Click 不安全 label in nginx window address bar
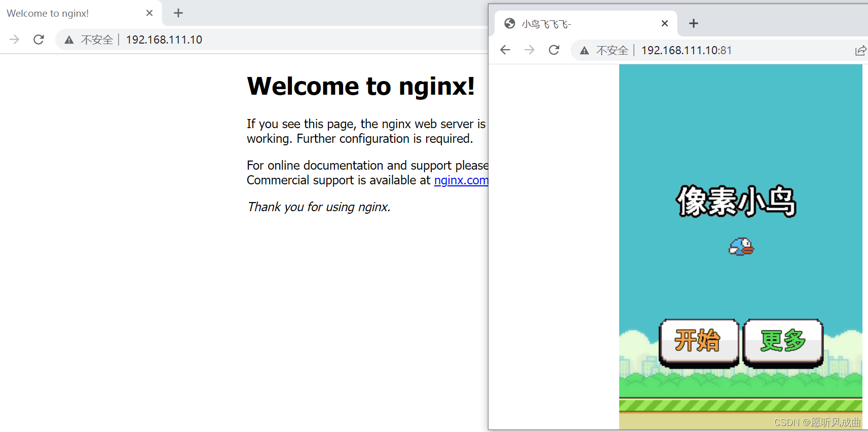Viewport: 868px width, 432px height. point(97,40)
